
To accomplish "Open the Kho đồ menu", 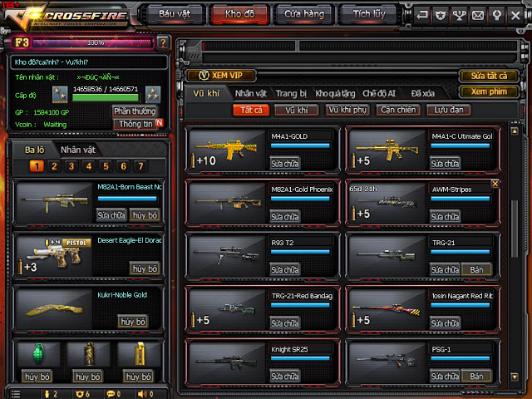I will point(240,14).
